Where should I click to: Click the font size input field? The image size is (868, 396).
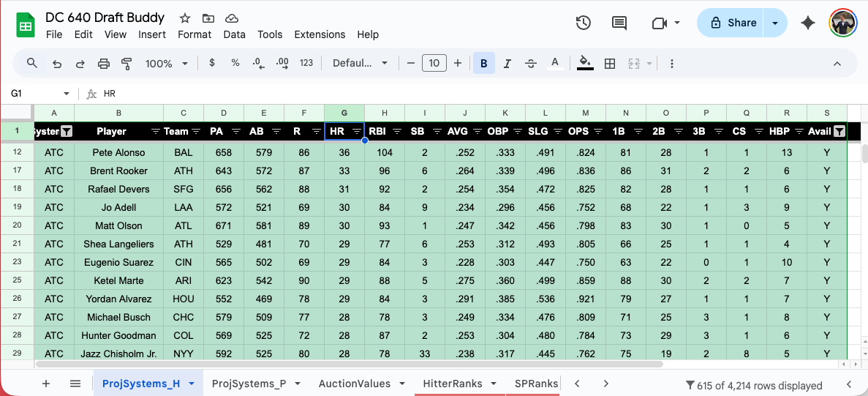[x=434, y=63]
